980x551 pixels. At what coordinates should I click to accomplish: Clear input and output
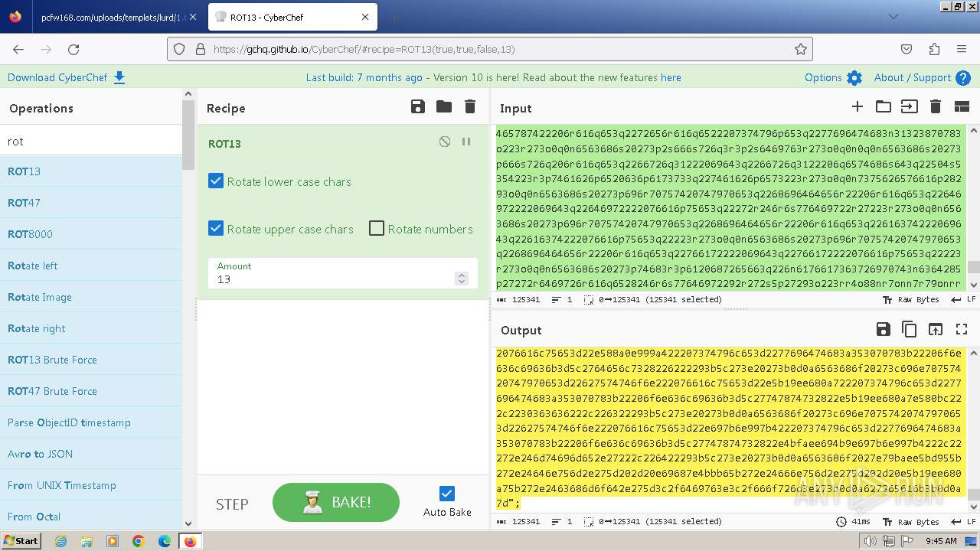click(935, 107)
